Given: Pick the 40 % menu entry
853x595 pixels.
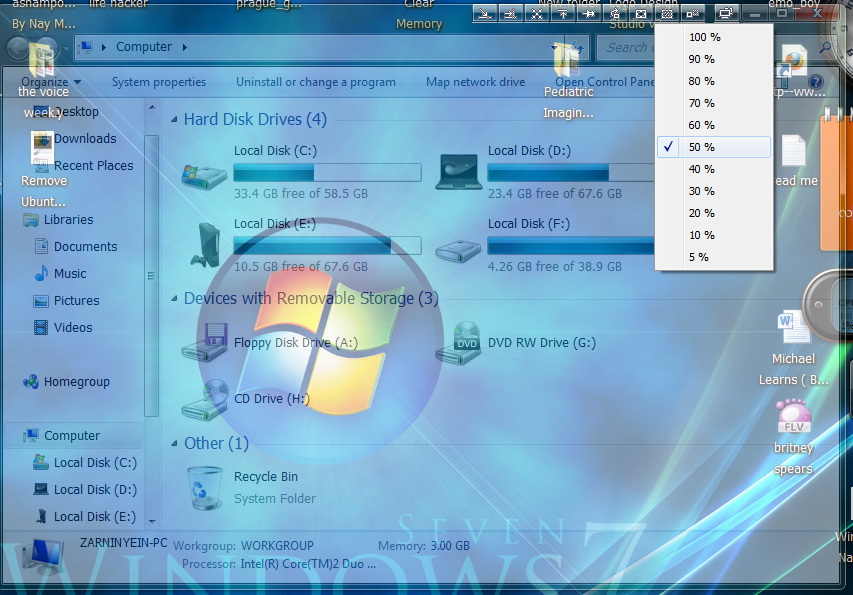Looking at the screenshot, I should pos(714,169).
